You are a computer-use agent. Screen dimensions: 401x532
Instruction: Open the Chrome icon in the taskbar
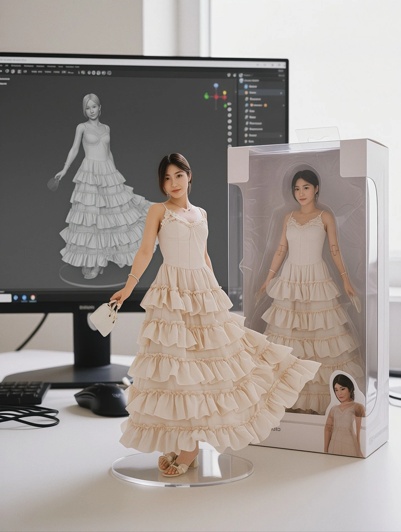tap(33, 298)
